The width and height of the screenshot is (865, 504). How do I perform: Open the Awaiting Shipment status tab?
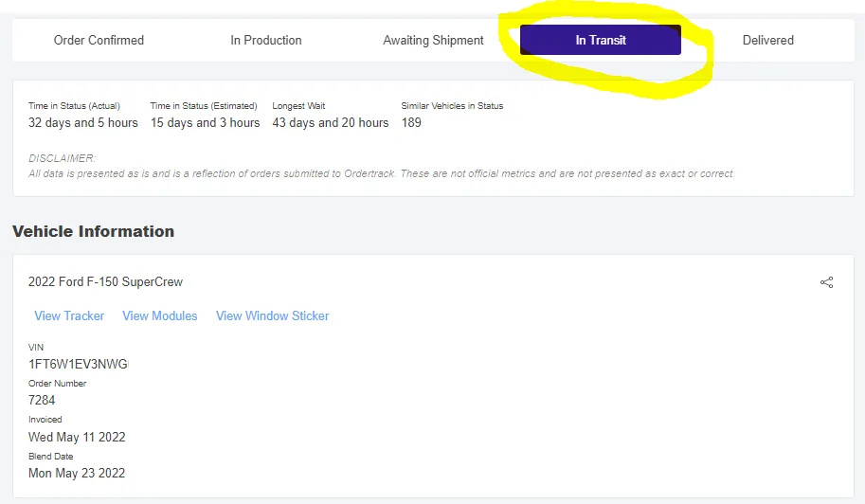click(433, 41)
